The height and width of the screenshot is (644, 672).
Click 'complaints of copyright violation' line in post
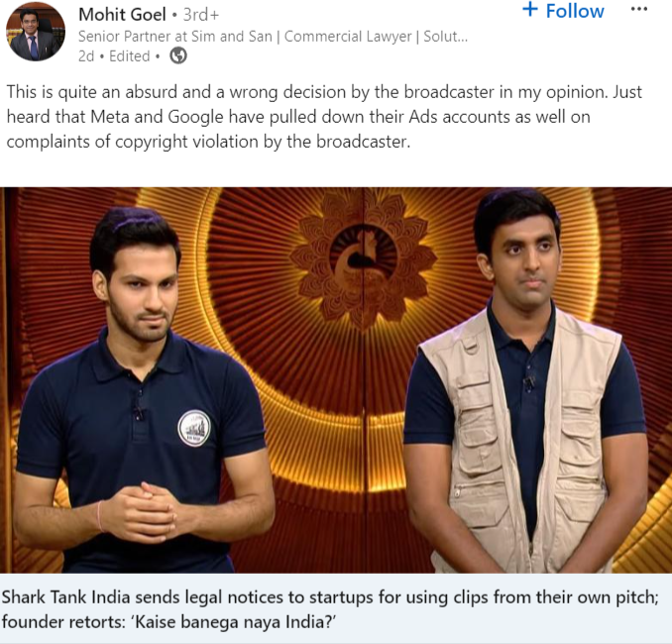click(x=208, y=142)
